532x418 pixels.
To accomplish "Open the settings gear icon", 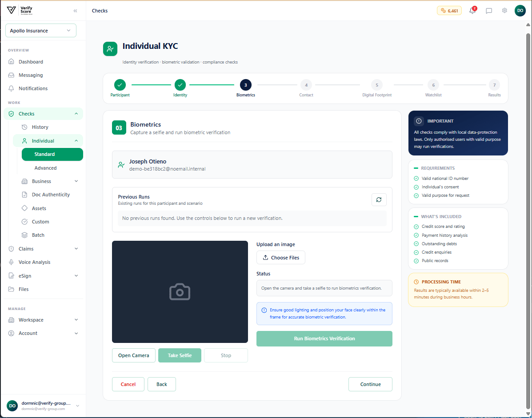I will click(x=504, y=11).
